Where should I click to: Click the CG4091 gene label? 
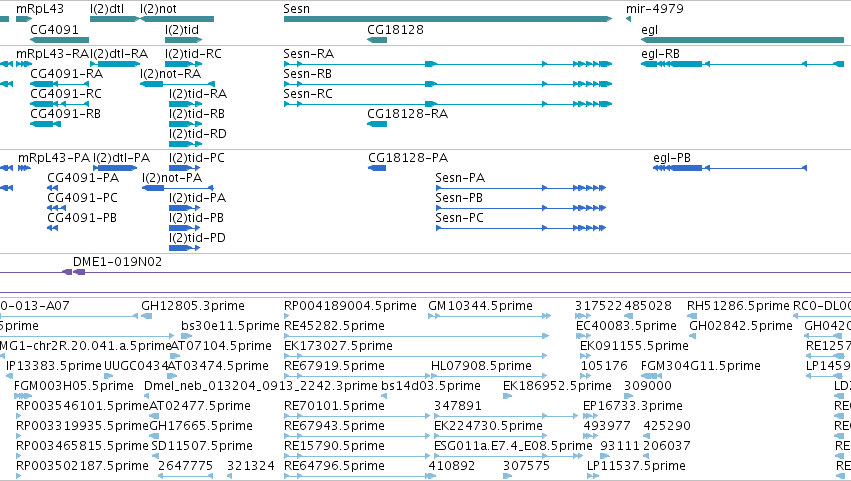[x=54, y=29]
